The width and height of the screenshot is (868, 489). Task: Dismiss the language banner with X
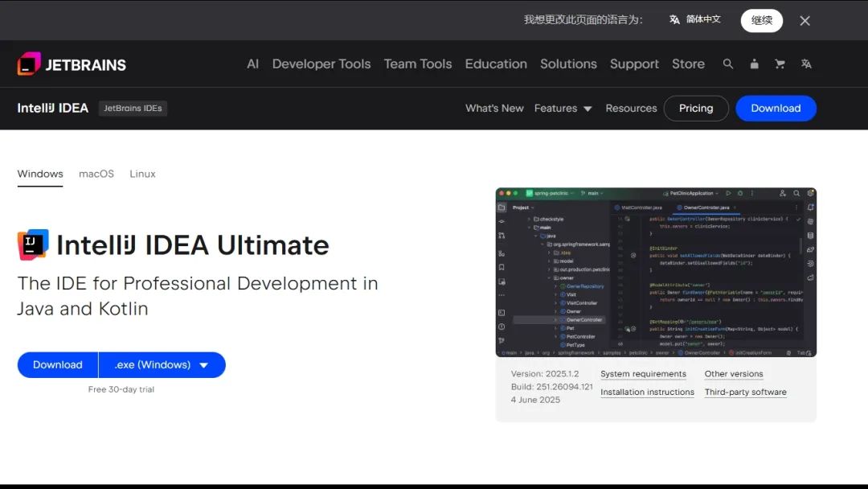805,21
